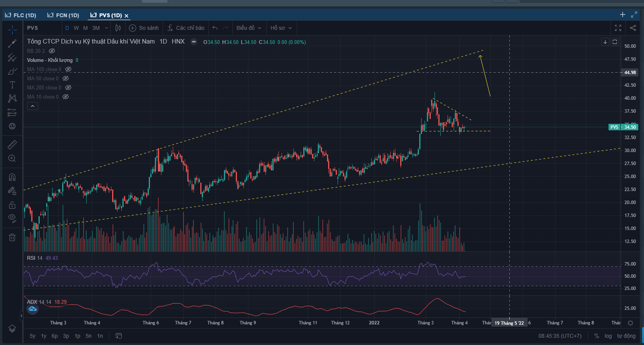Collapse the left drawing toolbar arrow
Screen dimensions: 644x345
21,316
